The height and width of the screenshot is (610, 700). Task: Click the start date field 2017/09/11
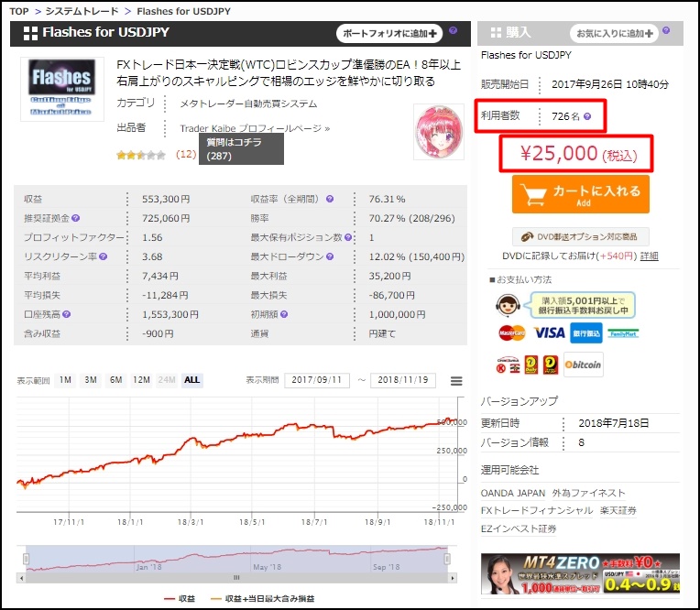tap(317, 380)
